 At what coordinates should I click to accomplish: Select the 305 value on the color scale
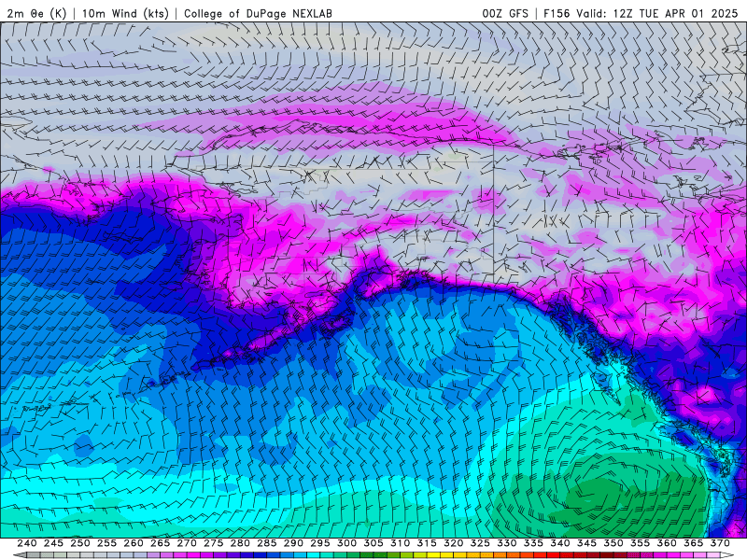pos(373,543)
